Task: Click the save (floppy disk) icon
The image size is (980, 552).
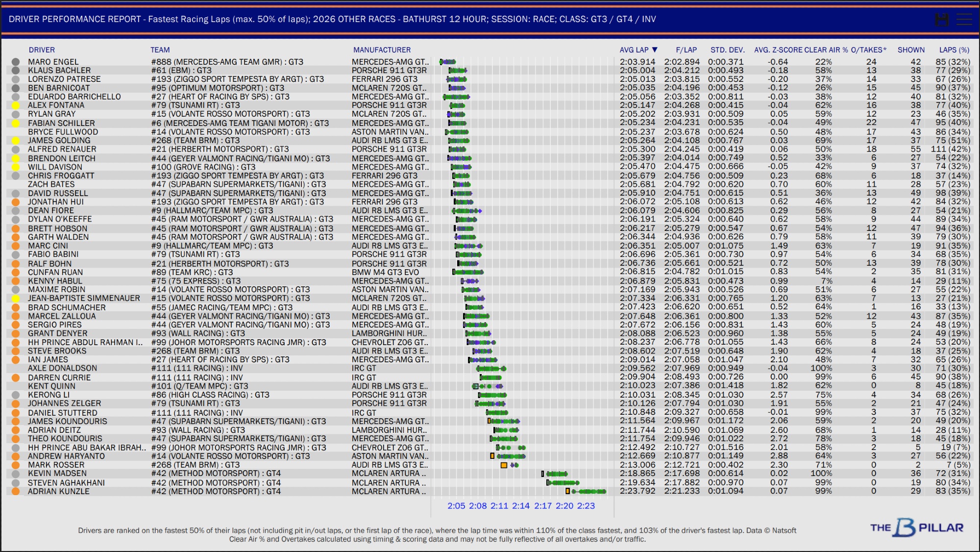Action: (941, 20)
